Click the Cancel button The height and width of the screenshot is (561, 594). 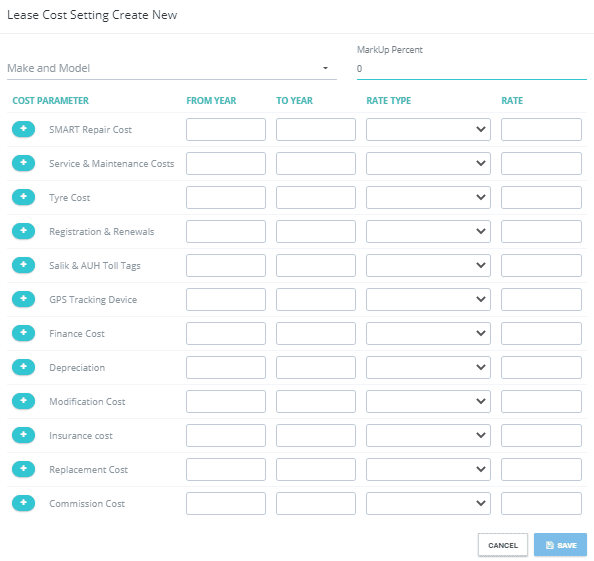(x=503, y=545)
